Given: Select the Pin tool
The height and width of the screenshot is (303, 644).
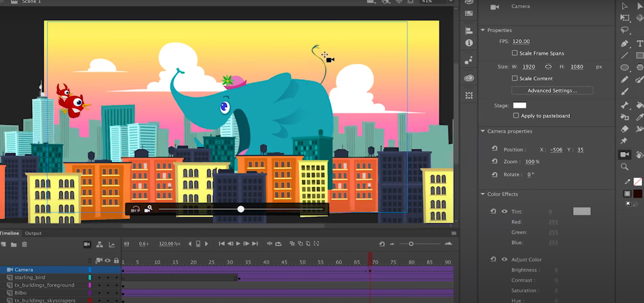Looking at the screenshot, I should click(624, 141).
